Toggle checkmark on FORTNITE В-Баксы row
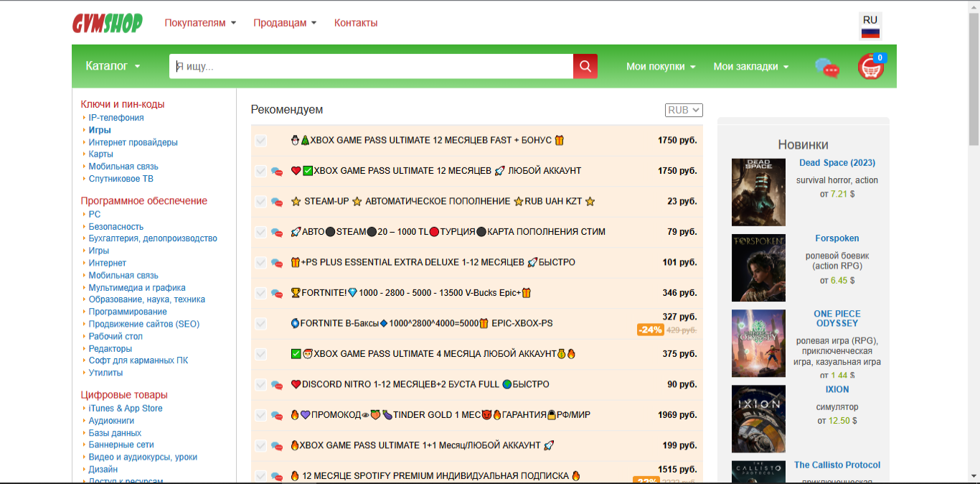 [x=260, y=324]
